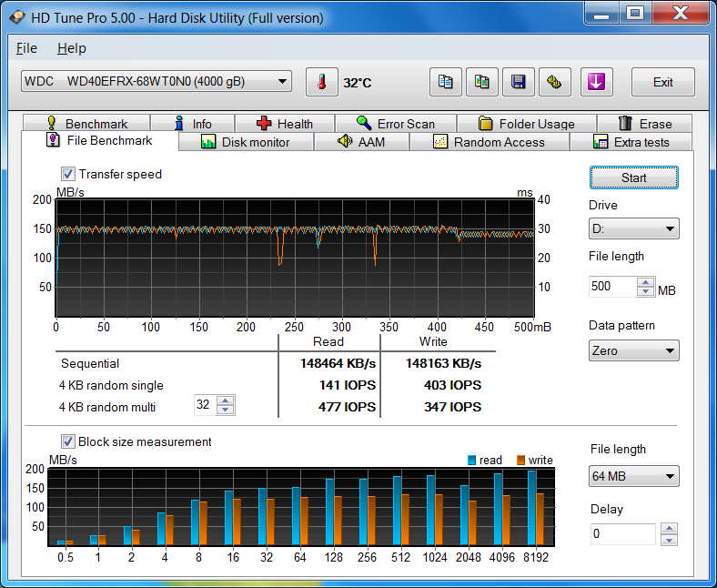
Task: Copy screenshot to clipboard icon
Action: [x=481, y=82]
